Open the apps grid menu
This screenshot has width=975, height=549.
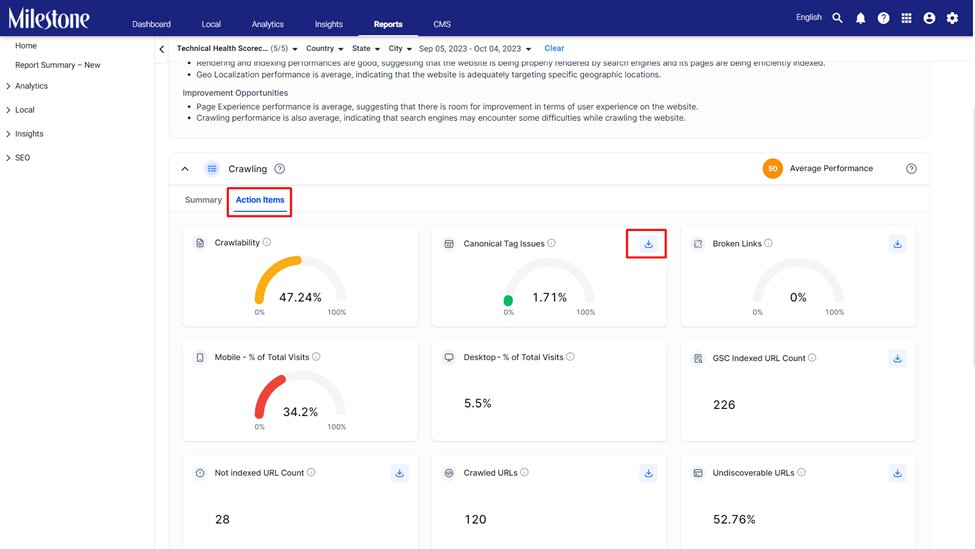[x=906, y=18]
